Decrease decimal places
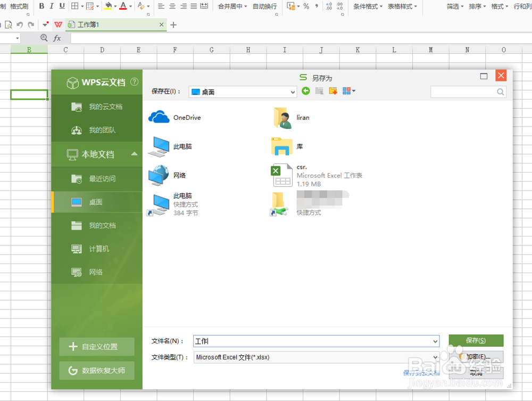532x401 pixels. pyautogui.click(x=339, y=6)
